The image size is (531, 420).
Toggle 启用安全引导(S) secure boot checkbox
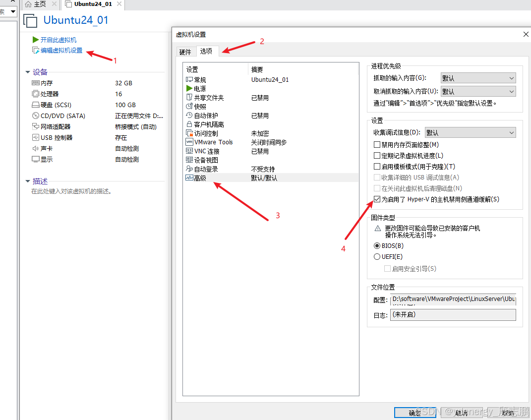pos(387,269)
